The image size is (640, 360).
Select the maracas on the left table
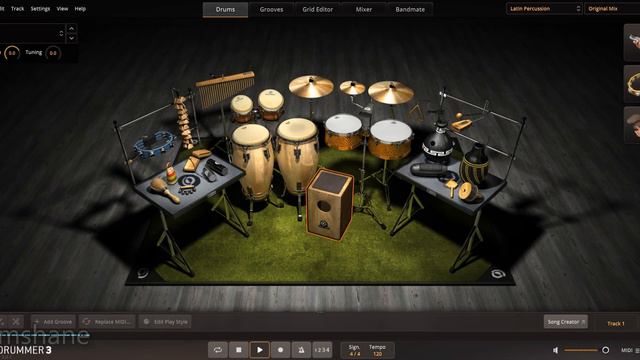click(x=164, y=190)
